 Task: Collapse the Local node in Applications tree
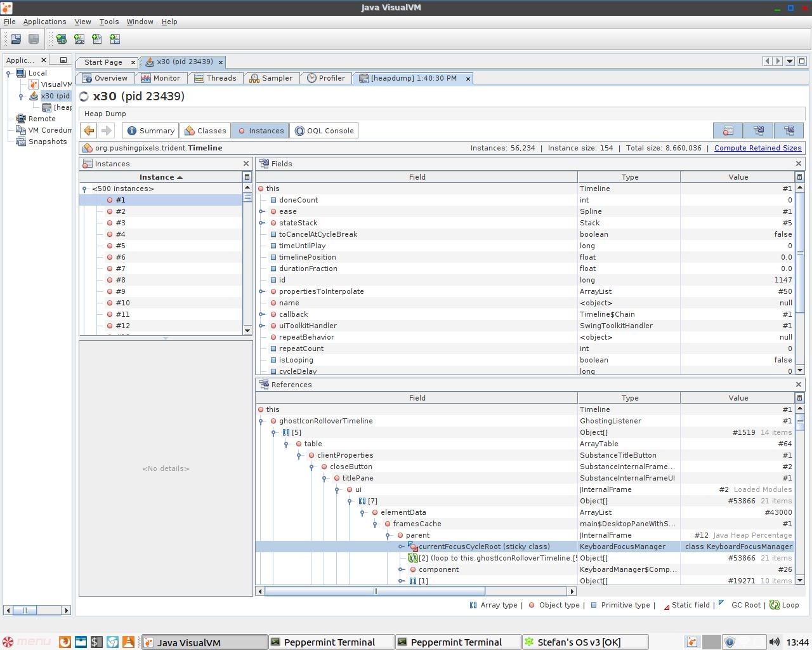[9, 73]
